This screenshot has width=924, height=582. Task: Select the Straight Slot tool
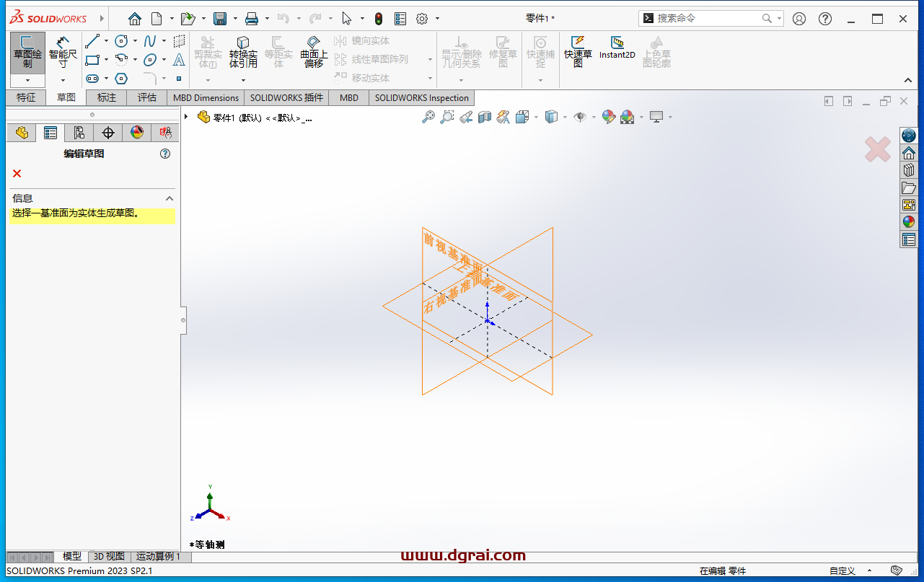point(92,79)
